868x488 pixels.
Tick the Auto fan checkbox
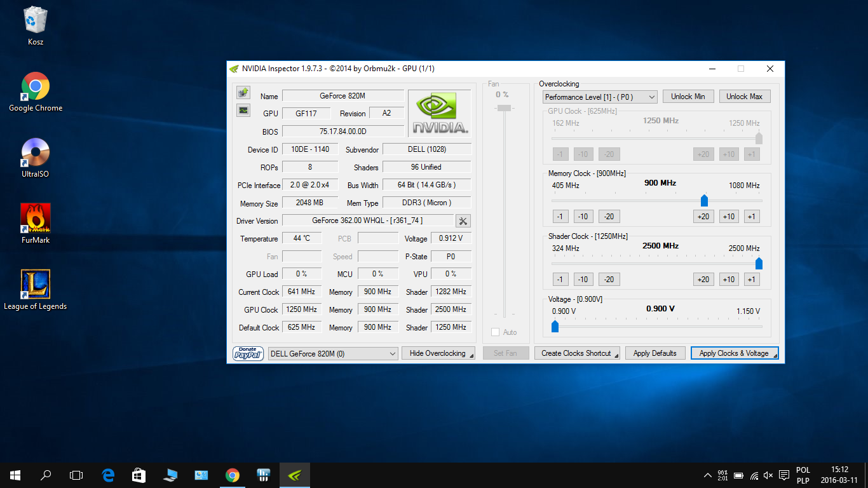click(496, 332)
